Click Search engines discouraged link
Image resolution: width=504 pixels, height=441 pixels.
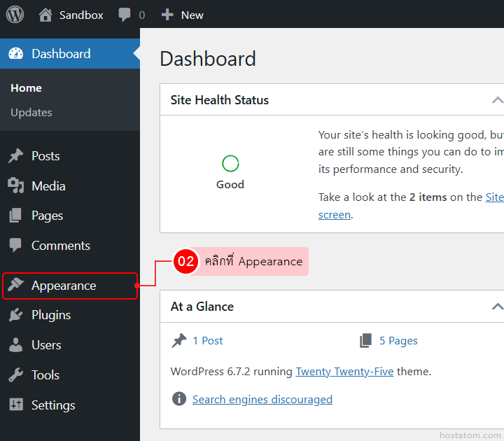tap(262, 400)
